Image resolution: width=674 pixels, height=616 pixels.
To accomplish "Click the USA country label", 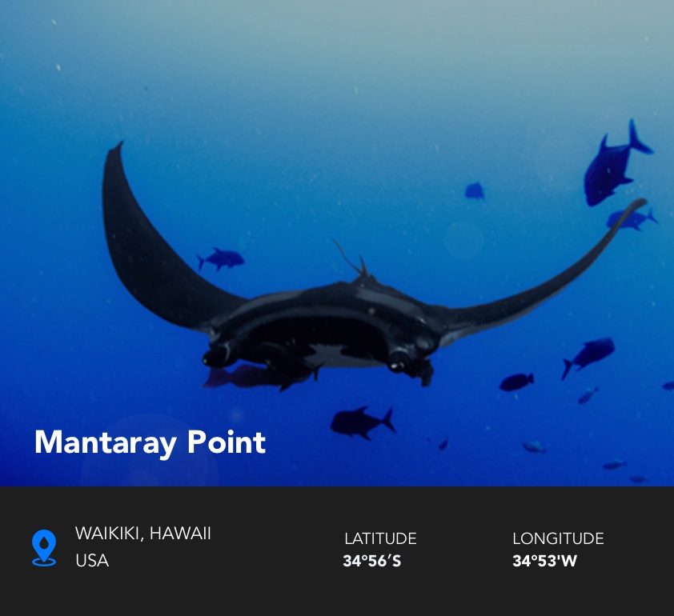I will tap(92, 561).
